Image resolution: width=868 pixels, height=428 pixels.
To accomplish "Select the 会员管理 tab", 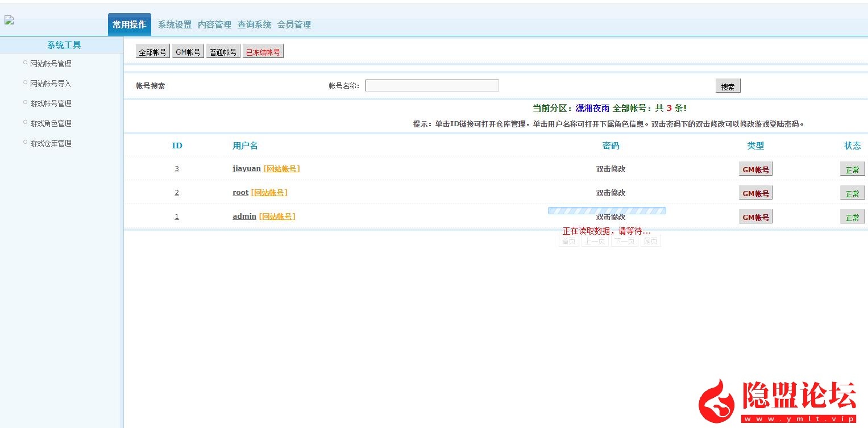I will click(294, 25).
